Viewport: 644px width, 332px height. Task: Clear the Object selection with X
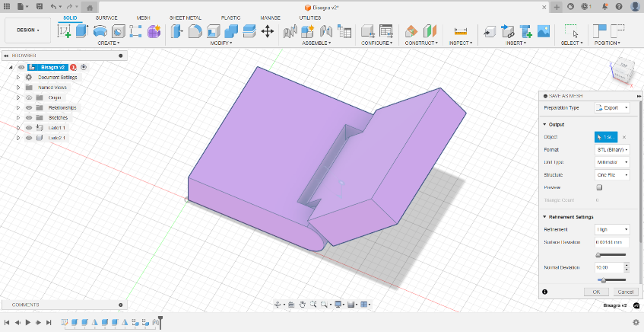pyautogui.click(x=624, y=137)
